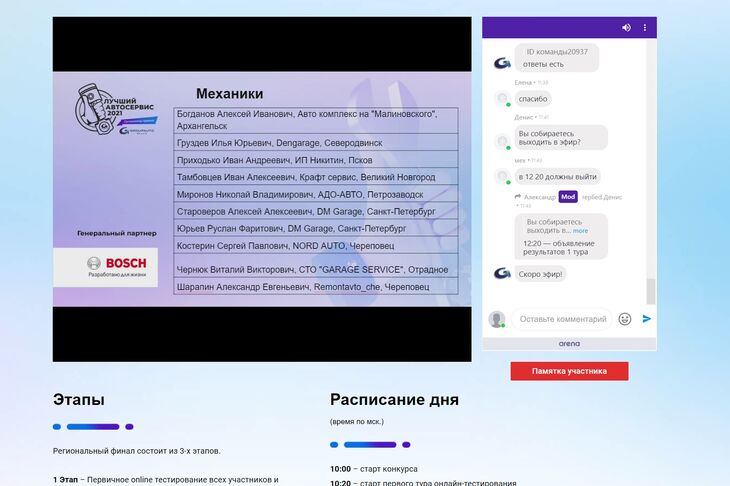
Task: Click the Bosch logo in the video
Action: [106, 267]
